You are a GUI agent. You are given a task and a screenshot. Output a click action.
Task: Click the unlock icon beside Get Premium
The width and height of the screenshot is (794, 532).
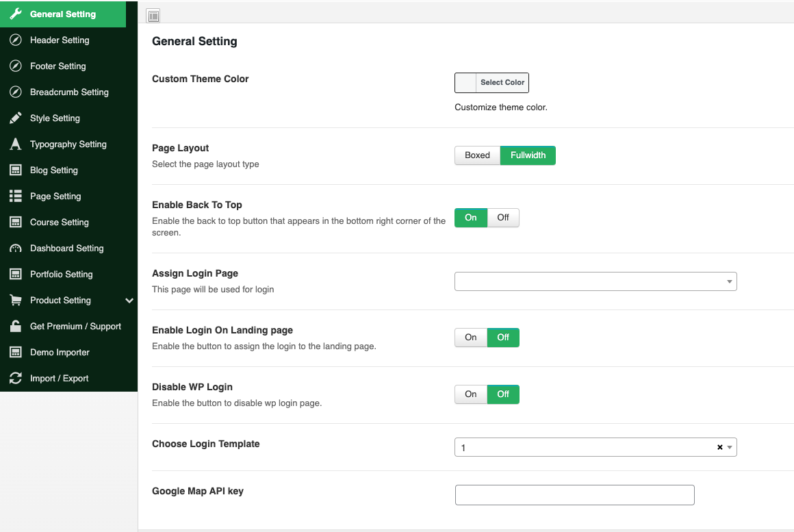click(16, 326)
